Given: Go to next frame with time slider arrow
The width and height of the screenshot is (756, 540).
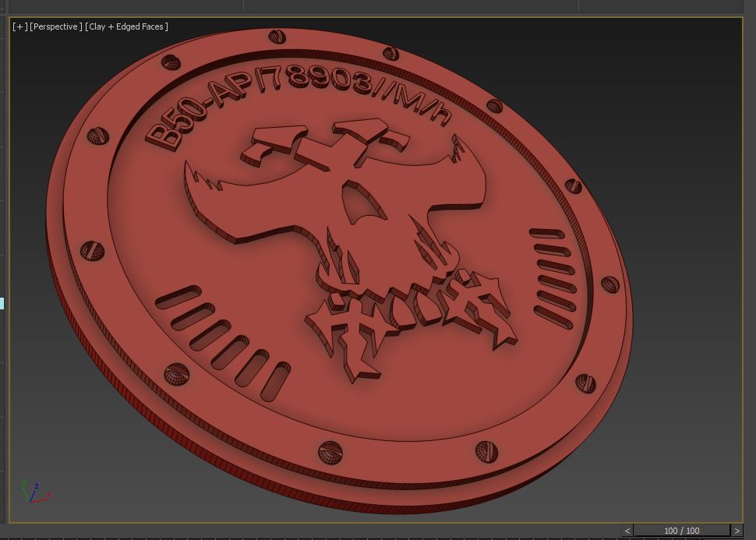Looking at the screenshot, I should pos(737,531).
